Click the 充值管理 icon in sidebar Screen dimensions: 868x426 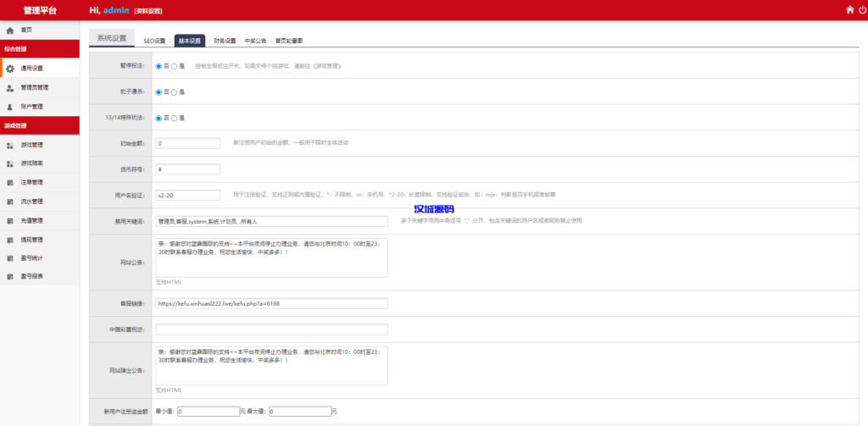click(10, 220)
